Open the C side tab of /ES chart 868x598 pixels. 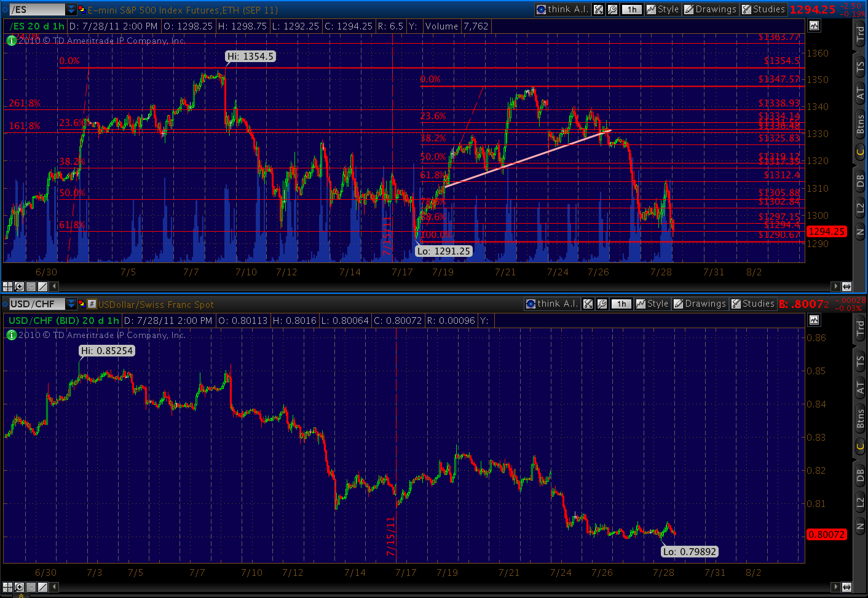point(861,152)
